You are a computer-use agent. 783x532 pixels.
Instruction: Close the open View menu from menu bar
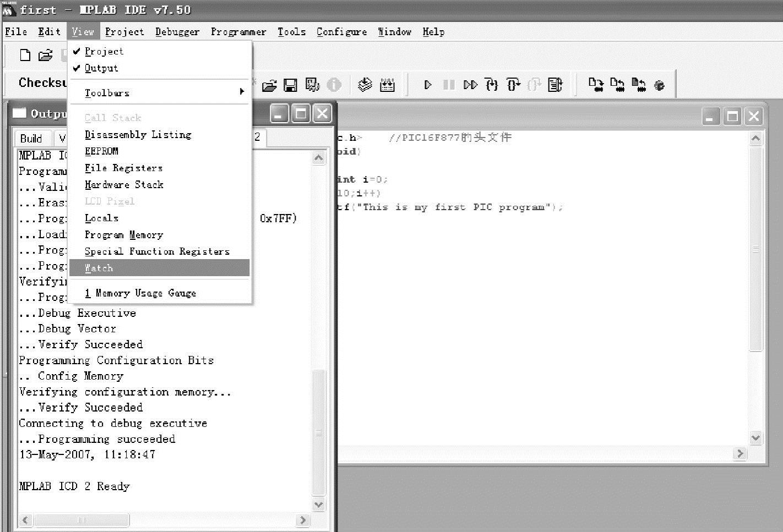pyautogui.click(x=83, y=32)
